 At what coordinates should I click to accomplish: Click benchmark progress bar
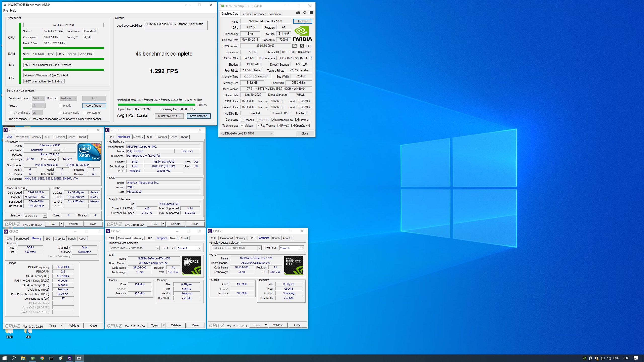tap(156, 105)
